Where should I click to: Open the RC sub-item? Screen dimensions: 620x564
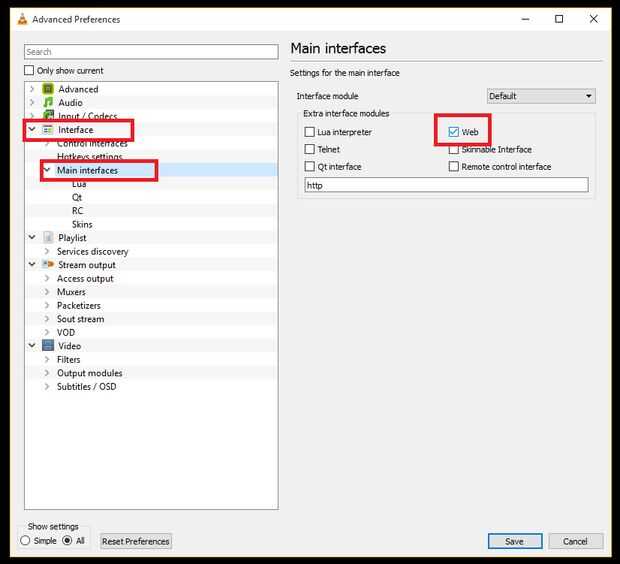78,211
